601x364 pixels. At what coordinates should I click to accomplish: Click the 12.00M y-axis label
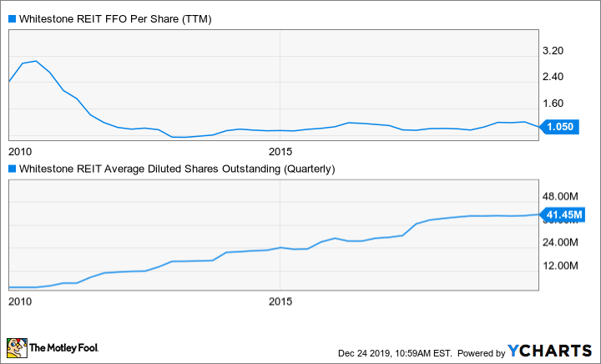pyautogui.click(x=561, y=265)
